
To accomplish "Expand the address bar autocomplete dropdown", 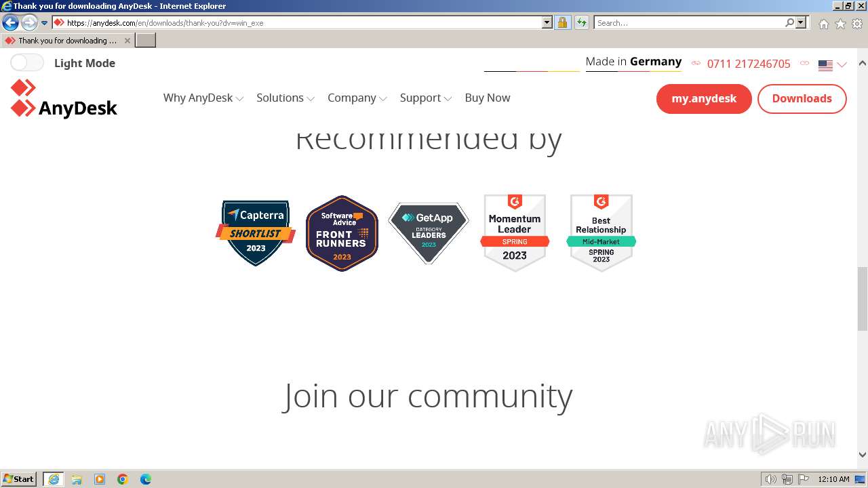I will click(x=547, y=22).
